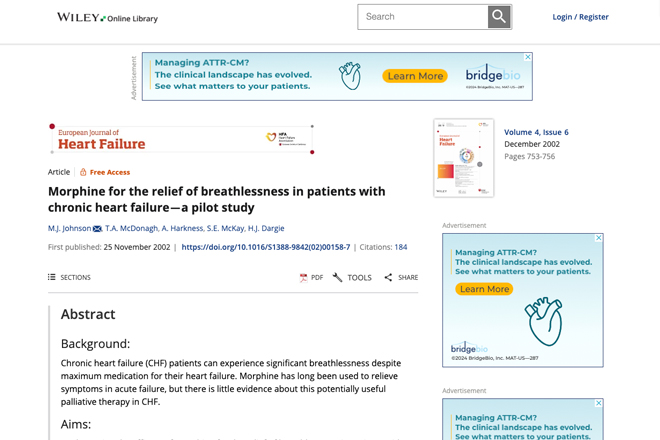The width and height of the screenshot is (660, 440).
Task: Click the DOI link of the article
Action: point(266,247)
